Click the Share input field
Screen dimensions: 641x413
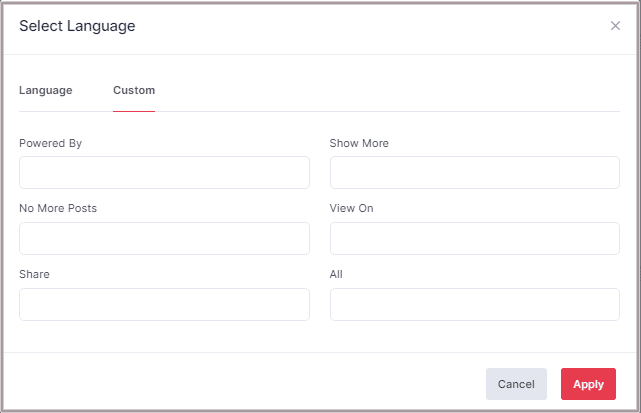click(x=164, y=304)
